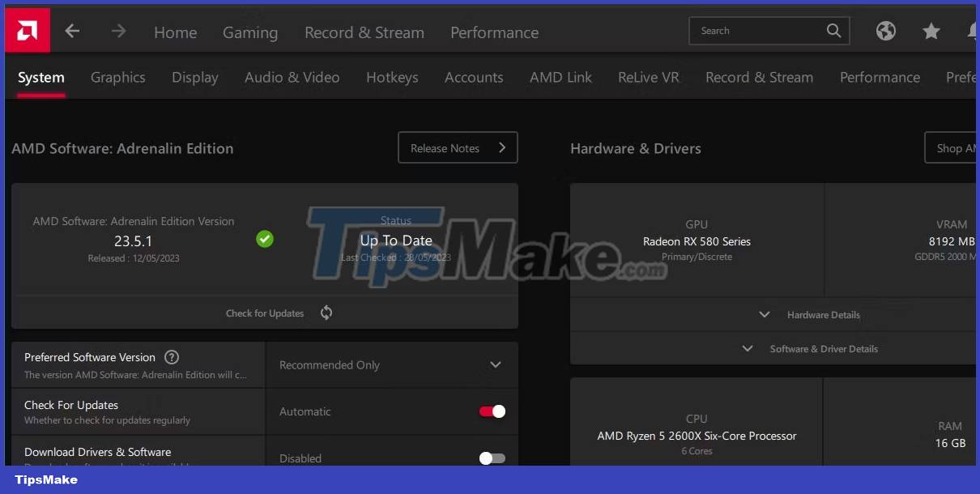Open the Gaming menu
This screenshot has height=494, width=980.
[249, 32]
